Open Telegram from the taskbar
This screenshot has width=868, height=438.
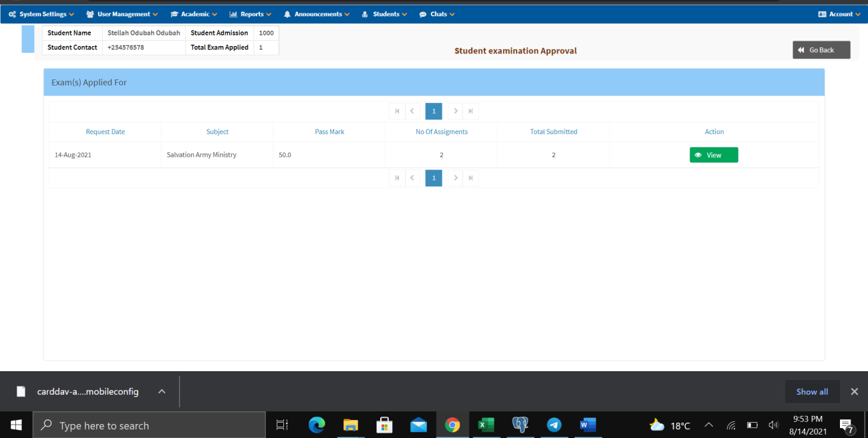pos(554,425)
